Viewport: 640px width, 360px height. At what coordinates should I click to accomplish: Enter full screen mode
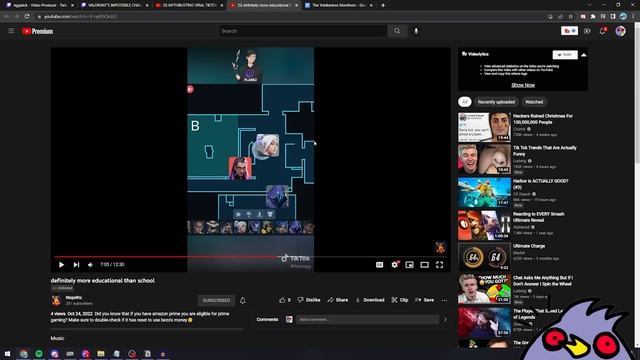(440, 264)
